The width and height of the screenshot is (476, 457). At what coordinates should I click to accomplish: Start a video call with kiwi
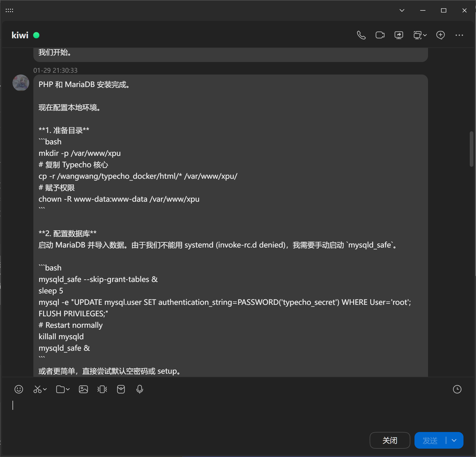click(x=380, y=35)
